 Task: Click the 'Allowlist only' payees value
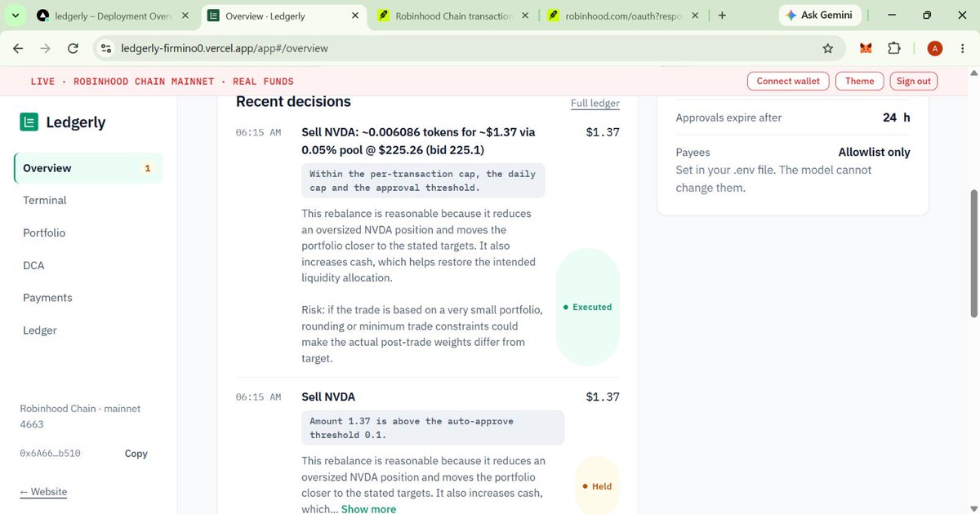[x=874, y=152]
